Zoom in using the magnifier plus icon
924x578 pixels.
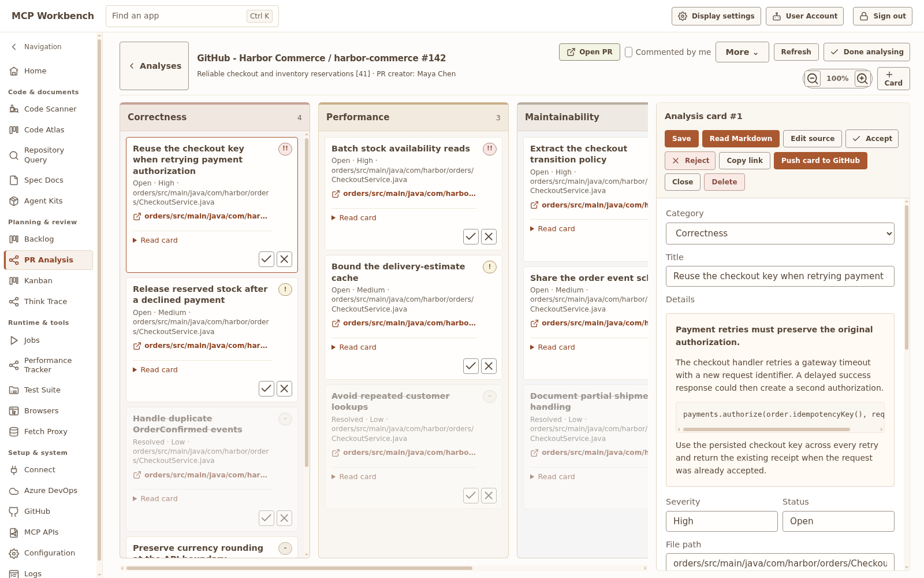(x=862, y=79)
